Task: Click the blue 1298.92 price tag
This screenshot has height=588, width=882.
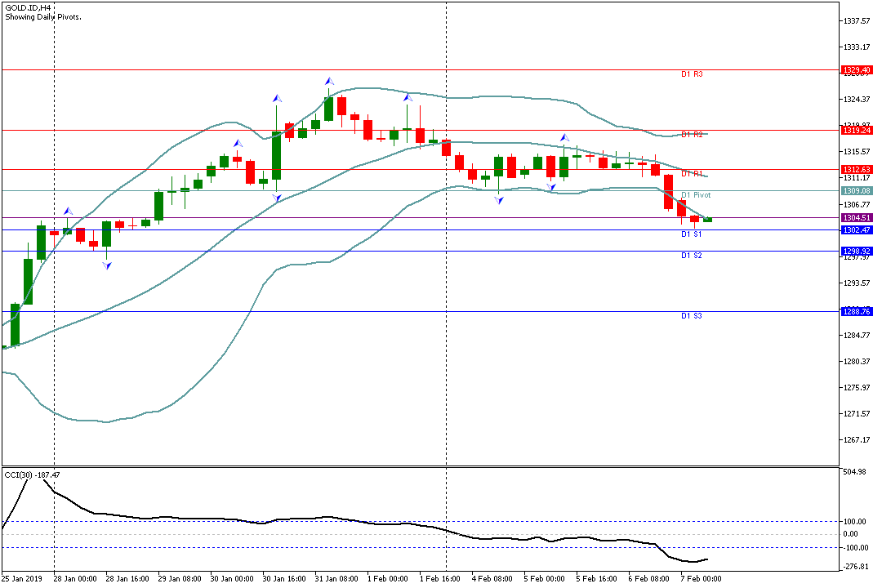Action: [857, 251]
